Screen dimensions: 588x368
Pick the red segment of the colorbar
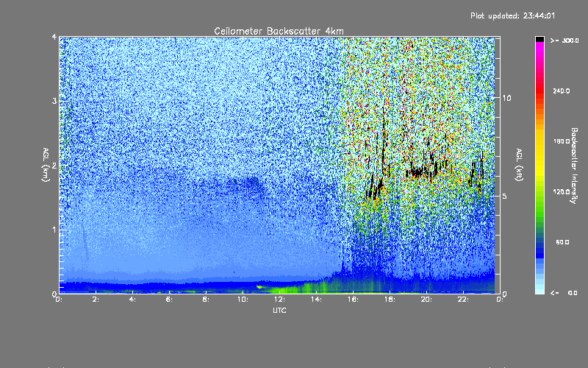[x=539, y=90]
